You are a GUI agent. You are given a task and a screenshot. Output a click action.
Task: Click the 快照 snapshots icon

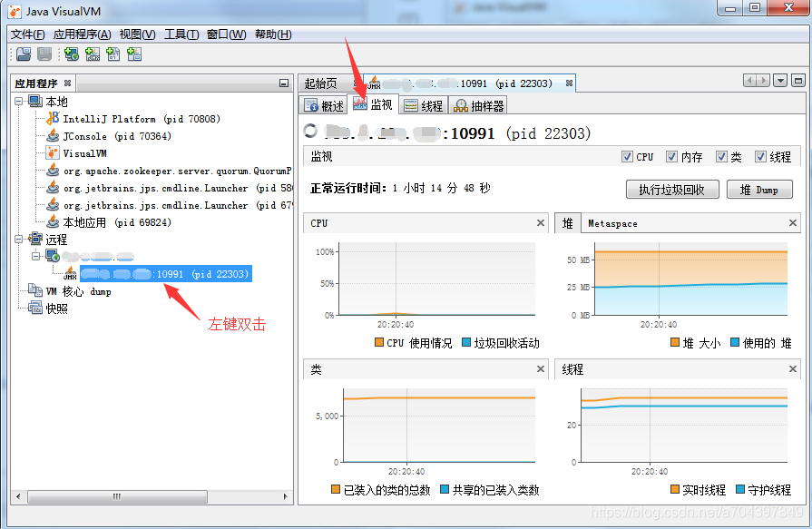[35, 308]
